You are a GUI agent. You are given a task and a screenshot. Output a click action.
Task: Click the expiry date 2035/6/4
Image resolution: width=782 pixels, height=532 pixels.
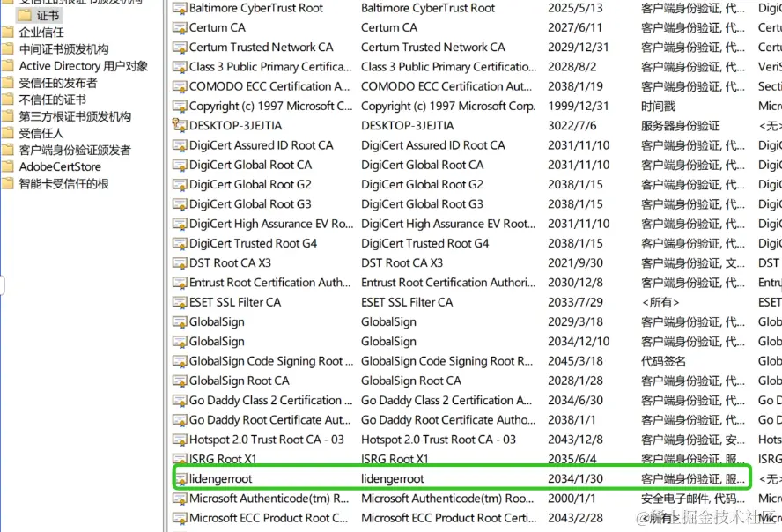click(x=572, y=459)
